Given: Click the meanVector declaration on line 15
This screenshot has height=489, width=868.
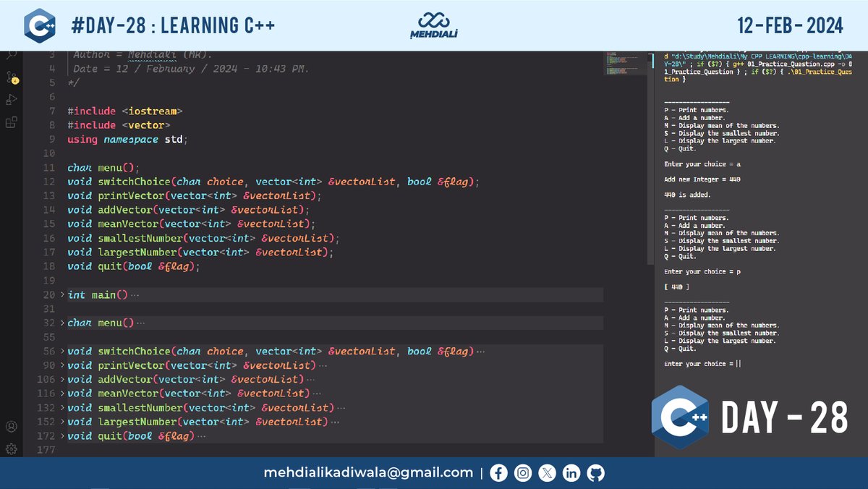Looking at the screenshot, I should click(192, 224).
